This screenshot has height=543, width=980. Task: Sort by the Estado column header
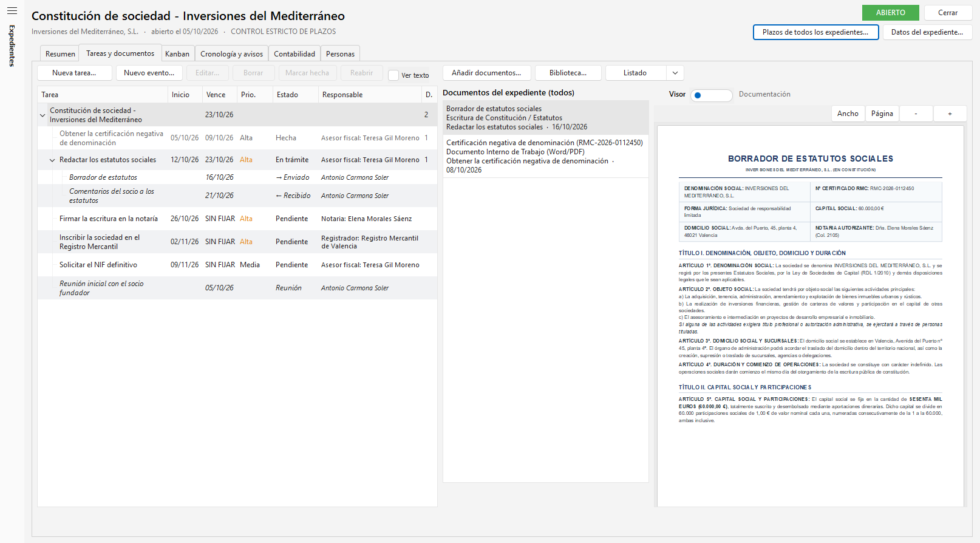[x=296, y=95]
